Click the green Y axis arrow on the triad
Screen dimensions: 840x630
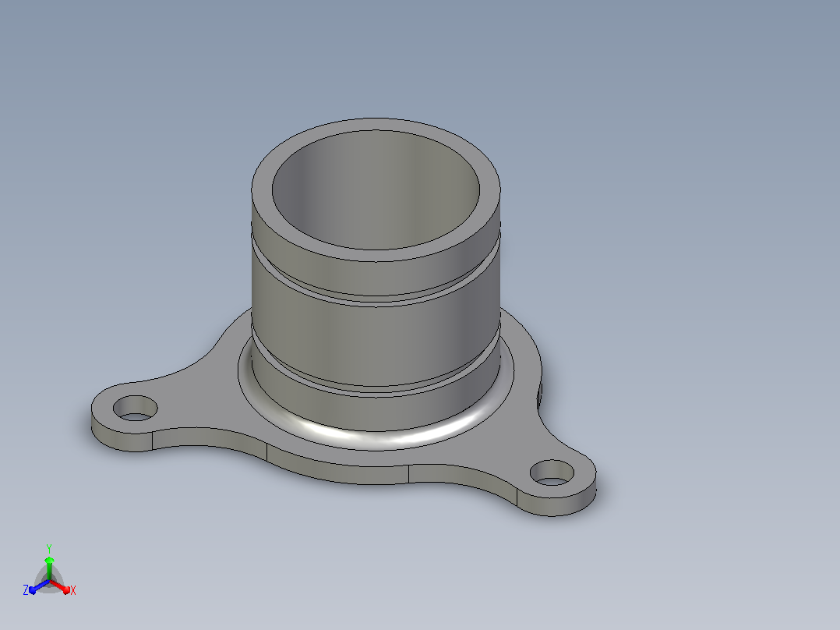click(49, 567)
